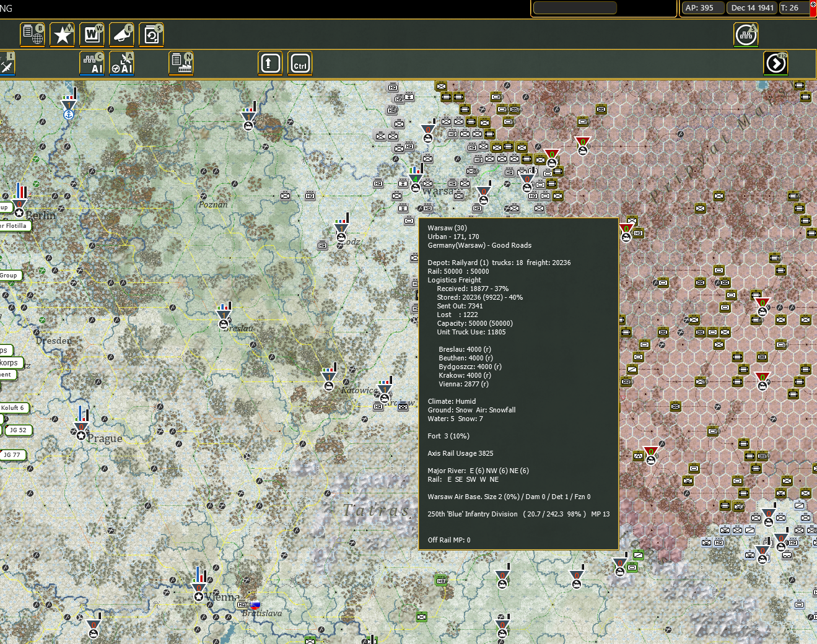Click the Slovak flag marker at Bratislava
The height and width of the screenshot is (644, 817).
point(255,606)
